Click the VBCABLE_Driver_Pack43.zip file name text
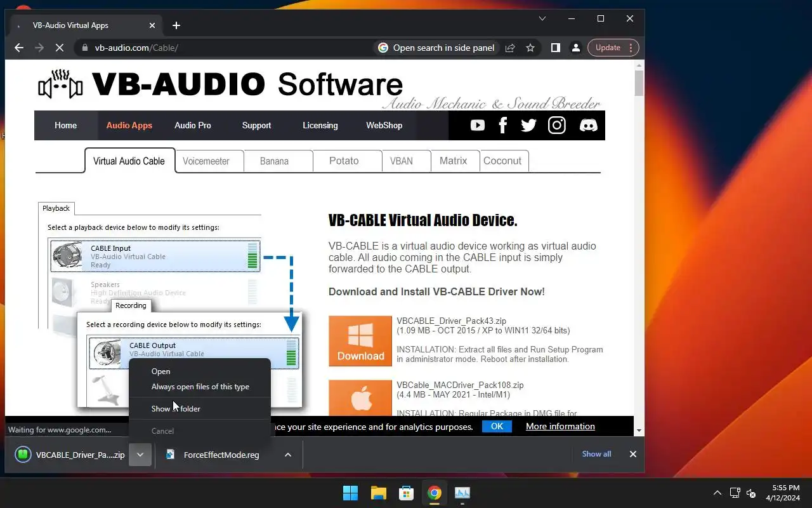Image resolution: width=812 pixels, height=508 pixels. coord(452,321)
